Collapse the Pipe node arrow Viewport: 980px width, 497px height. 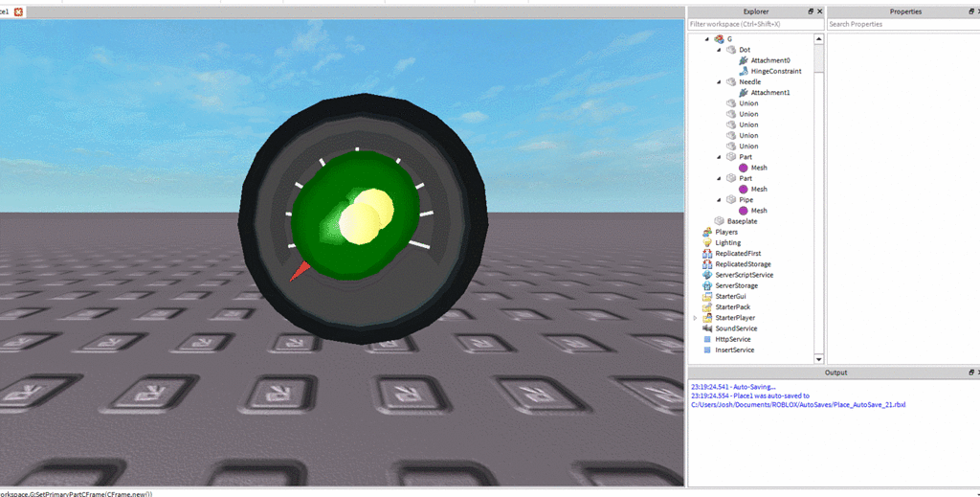[x=719, y=199]
